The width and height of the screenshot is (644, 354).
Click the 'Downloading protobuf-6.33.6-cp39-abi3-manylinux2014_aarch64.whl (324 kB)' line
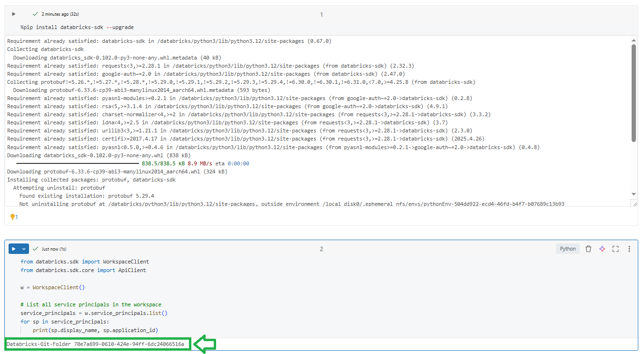(117, 172)
